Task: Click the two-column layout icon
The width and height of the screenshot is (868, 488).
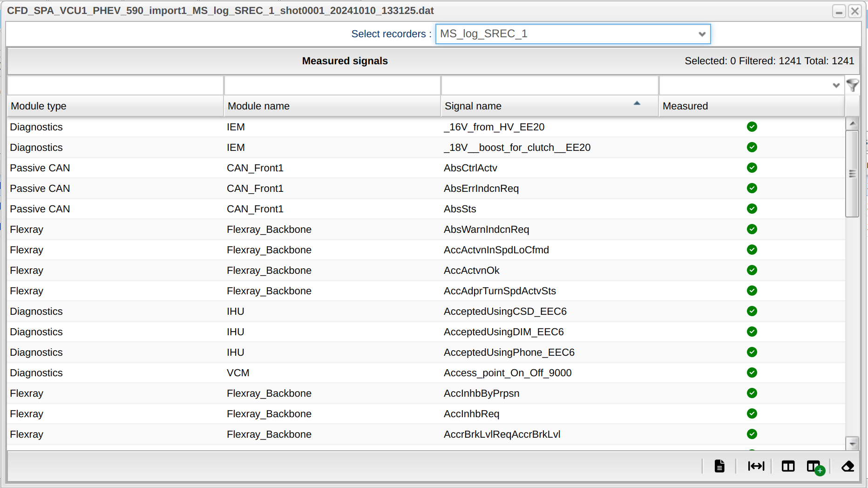Action: [788, 466]
